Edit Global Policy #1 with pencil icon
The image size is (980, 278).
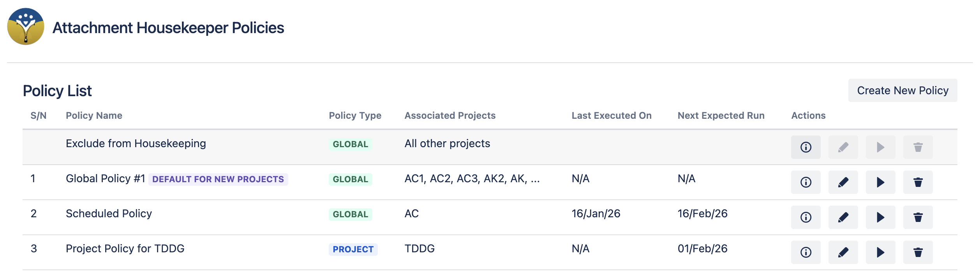pyautogui.click(x=843, y=182)
